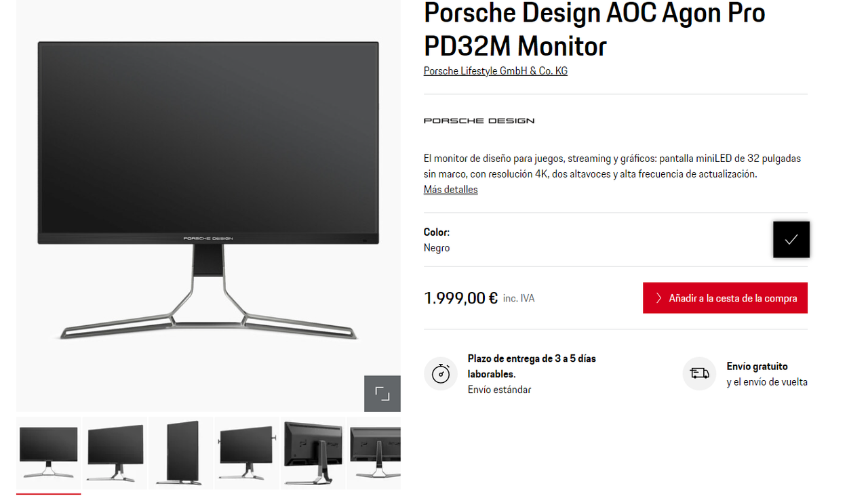
Task: Click the Porsche Design brand logo
Action: pyautogui.click(x=479, y=121)
